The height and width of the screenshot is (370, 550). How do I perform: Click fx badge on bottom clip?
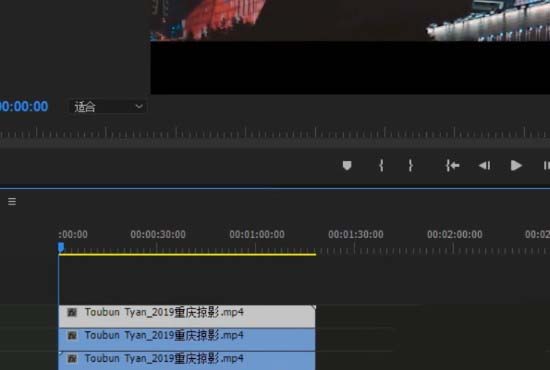[x=72, y=358]
